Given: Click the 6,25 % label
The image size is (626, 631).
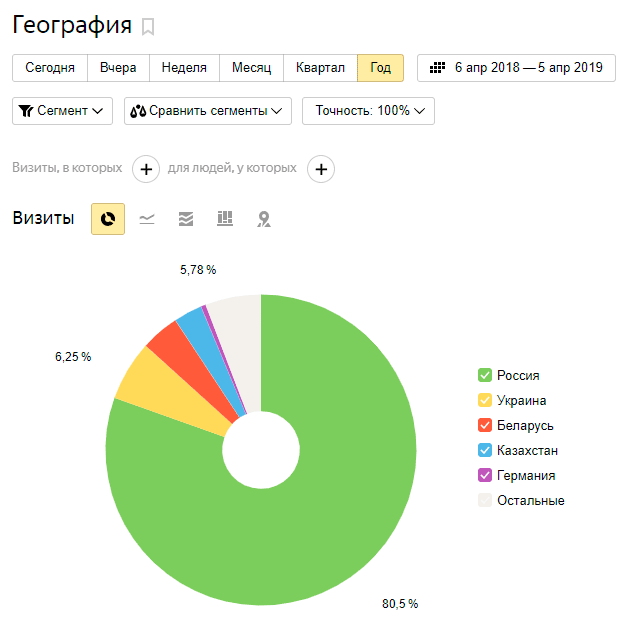Looking at the screenshot, I should [x=73, y=357].
